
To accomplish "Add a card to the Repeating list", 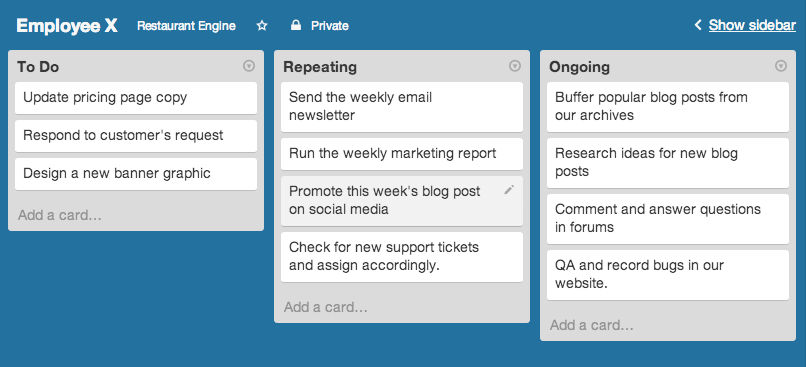I will click(x=326, y=307).
